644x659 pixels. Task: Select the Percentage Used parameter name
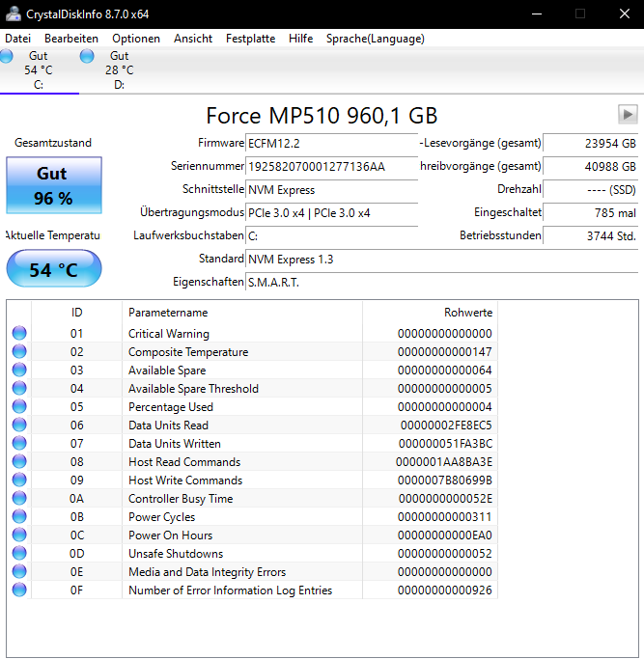[x=171, y=407]
